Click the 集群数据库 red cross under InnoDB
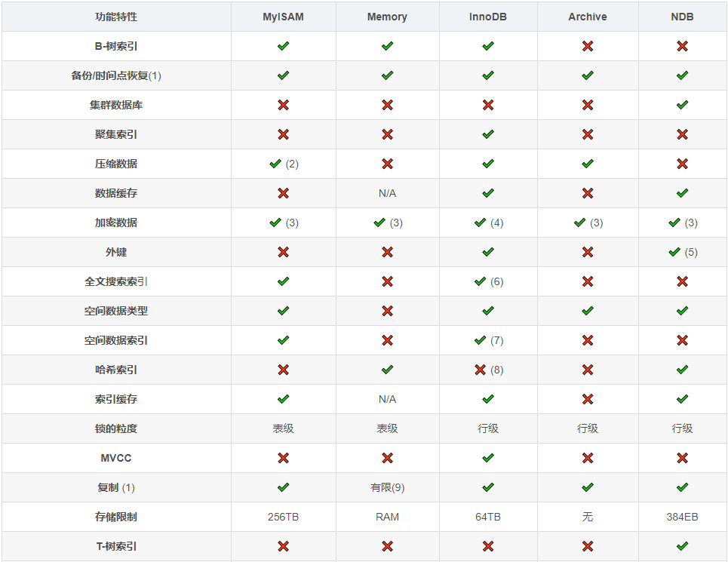 tap(488, 105)
